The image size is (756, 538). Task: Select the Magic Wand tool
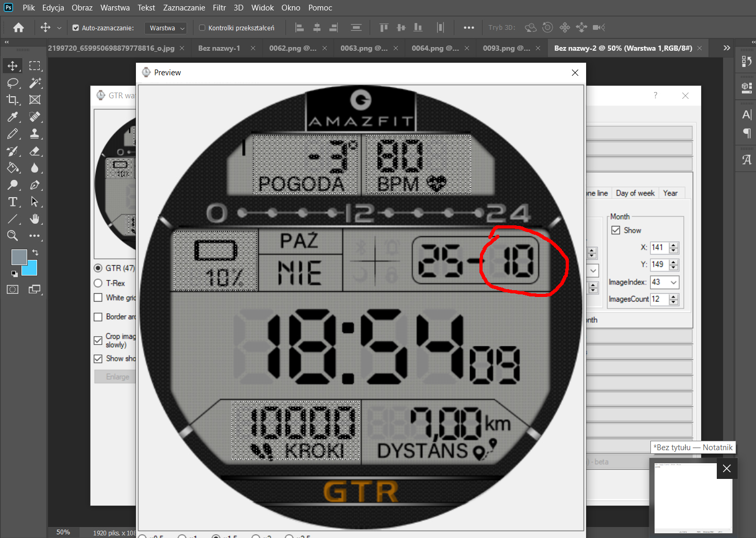click(x=35, y=83)
